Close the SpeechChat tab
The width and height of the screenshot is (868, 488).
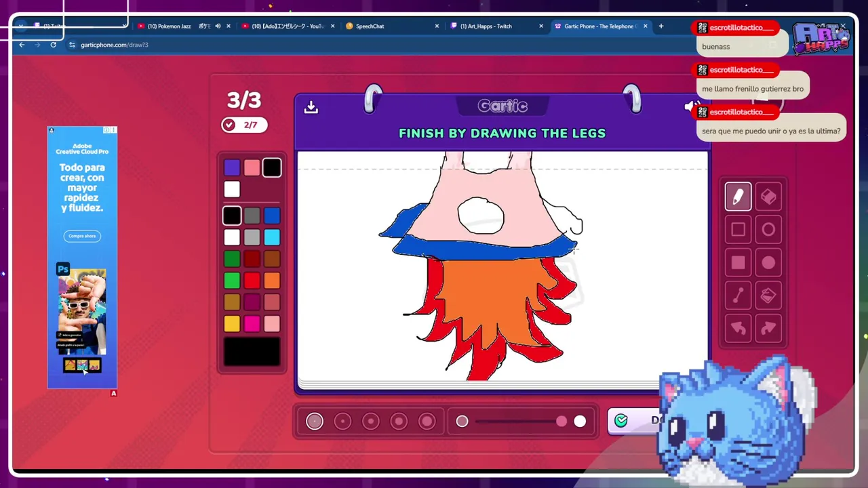(437, 26)
